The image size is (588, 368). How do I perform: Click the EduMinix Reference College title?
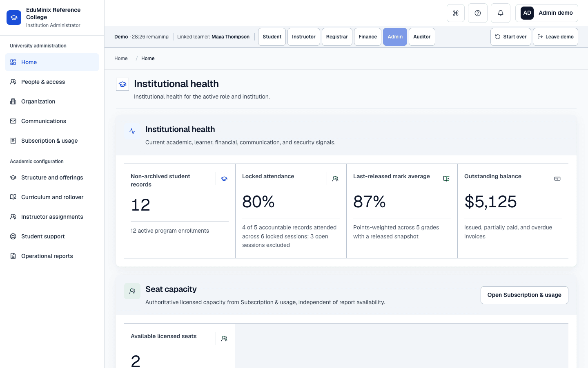(53, 13)
